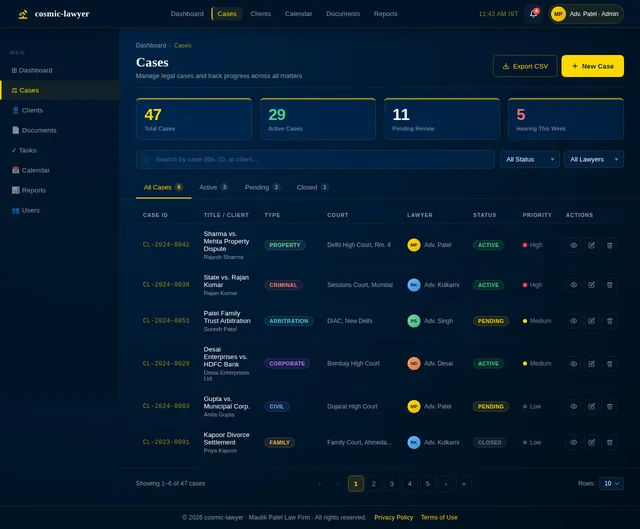Delete the State vs. Rajan Kumar case
The height and width of the screenshot is (529, 640).
[610, 285]
